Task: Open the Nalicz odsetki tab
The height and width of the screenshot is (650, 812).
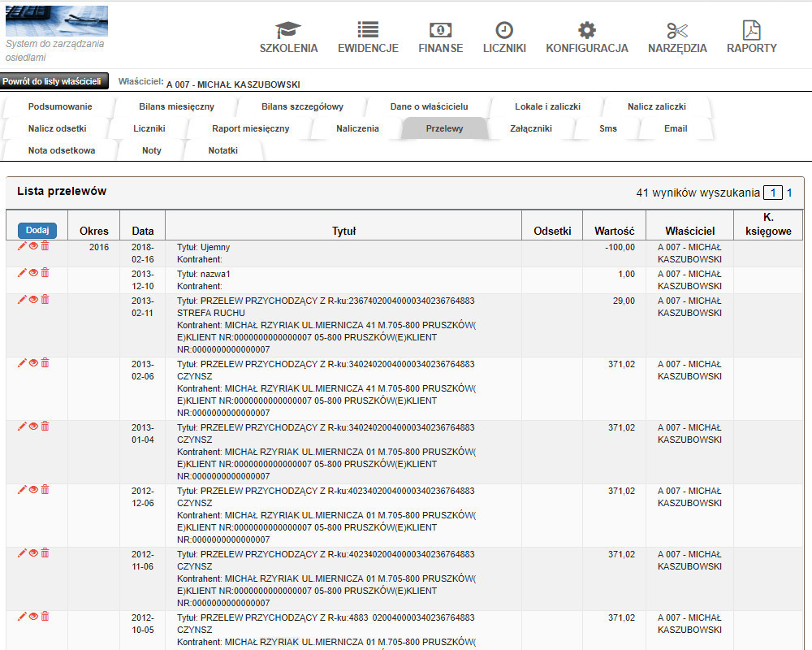Action: tap(58, 128)
